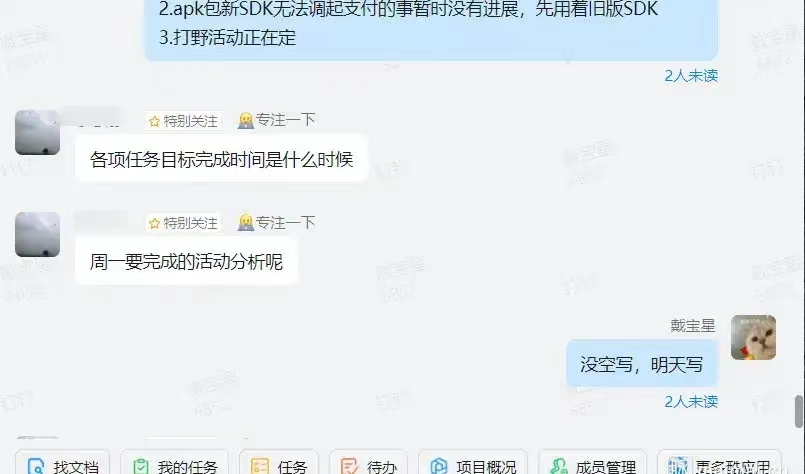Click the chat's vertical scrollbar thumb
This screenshot has width=805, height=474.
[x=799, y=411]
